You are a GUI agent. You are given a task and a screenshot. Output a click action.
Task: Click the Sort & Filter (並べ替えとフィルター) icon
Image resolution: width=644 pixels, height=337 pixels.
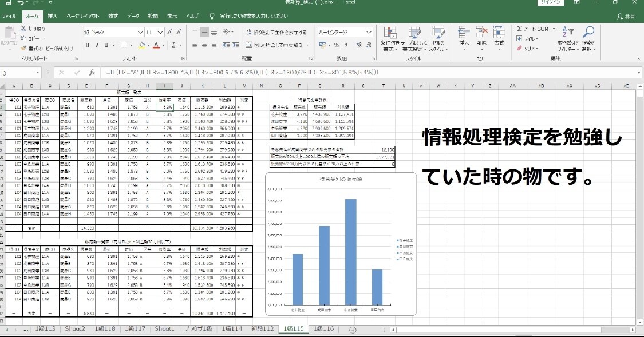pos(568,32)
